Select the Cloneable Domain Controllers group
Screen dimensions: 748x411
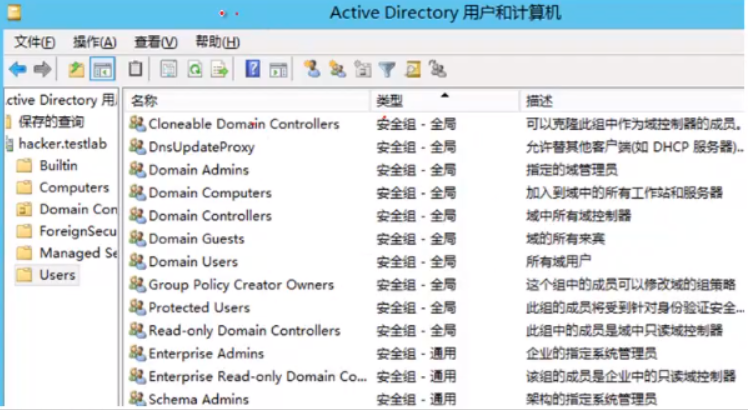(244, 124)
